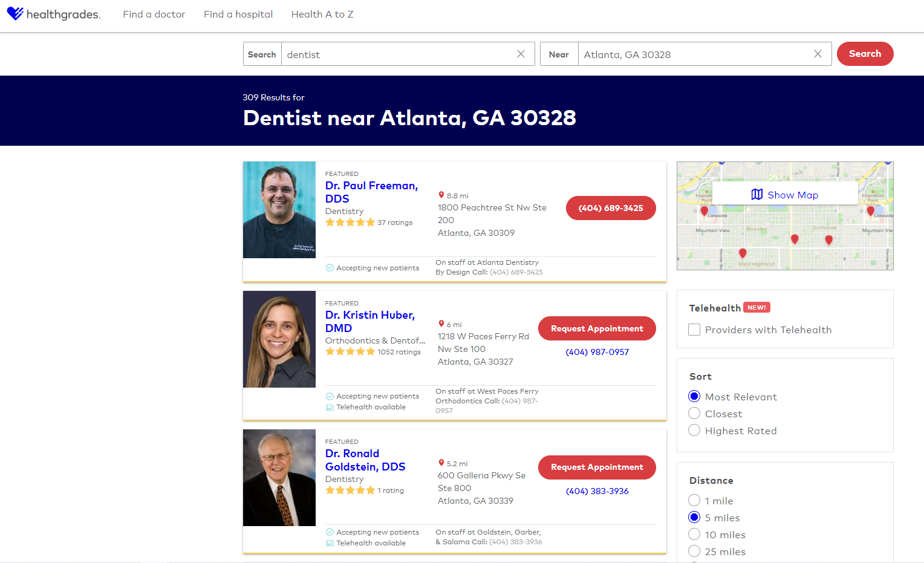Click Dr. Paul Freeman's photo
Viewport: 924px width, 563px height.
[x=279, y=210]
